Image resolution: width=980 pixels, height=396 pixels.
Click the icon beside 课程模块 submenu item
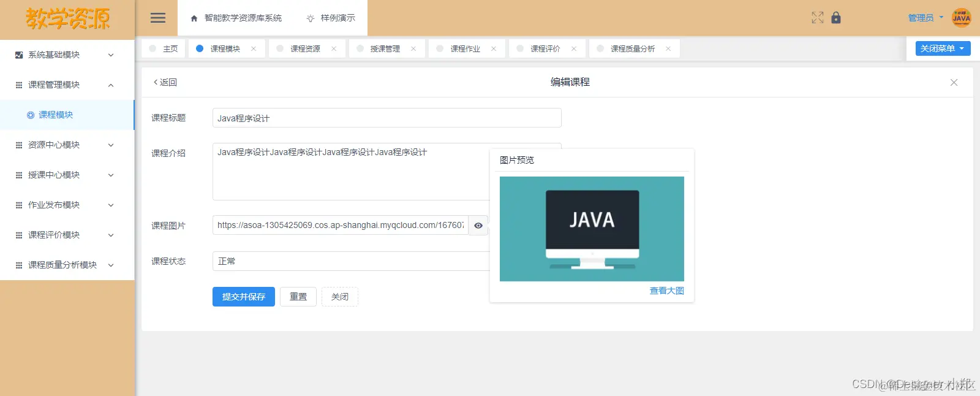(x=31, y=115)
